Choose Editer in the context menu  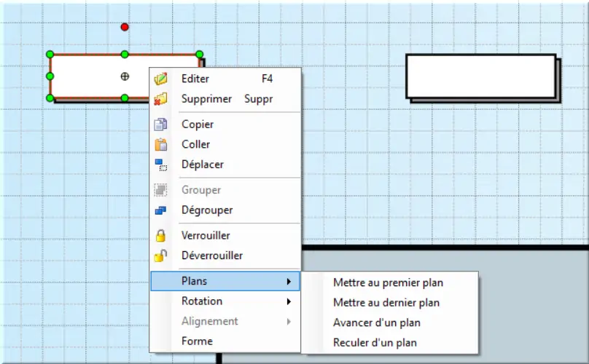pyautogui.click(x=225, y=79)
